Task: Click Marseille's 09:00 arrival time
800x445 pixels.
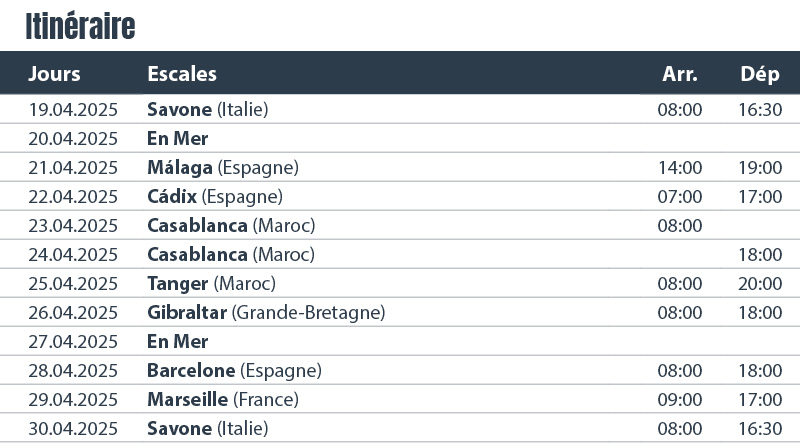Action: click(x=680, y=399)
